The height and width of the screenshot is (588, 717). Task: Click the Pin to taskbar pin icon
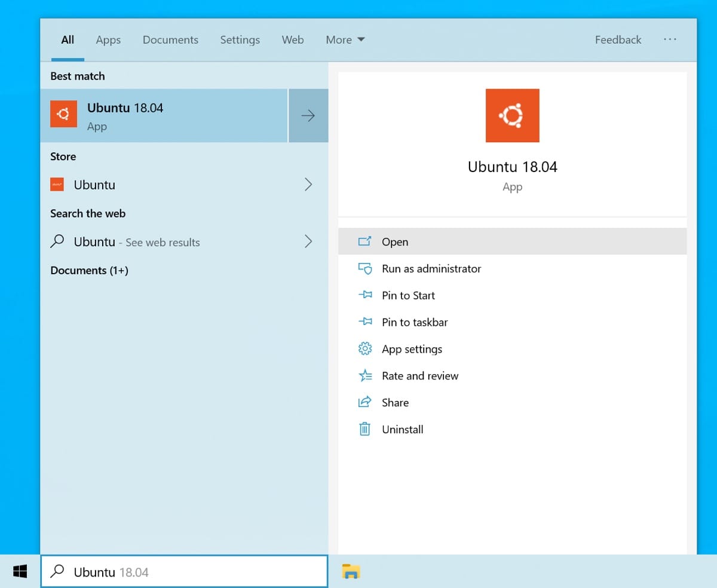[364, 321]
